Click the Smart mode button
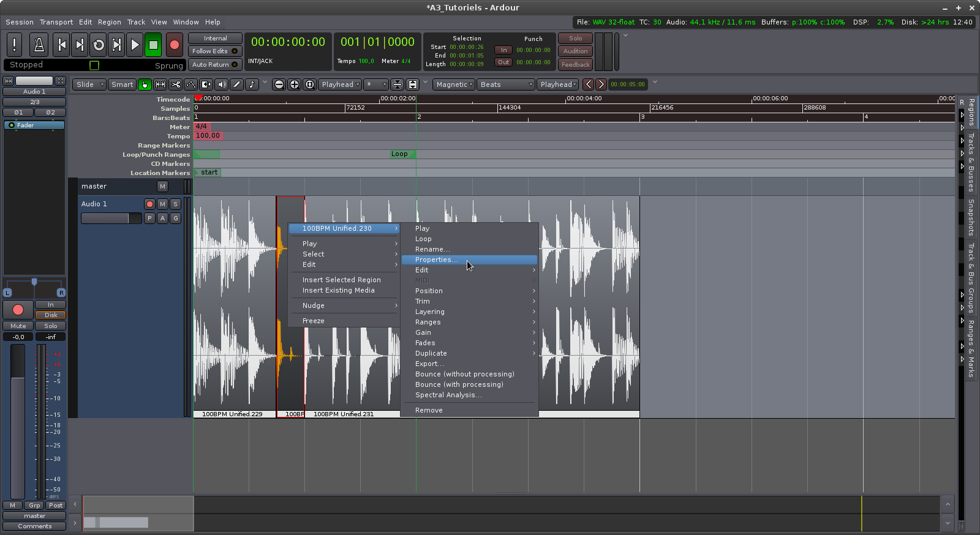Viewport: 980px width, 535px height. click(122, 84)
